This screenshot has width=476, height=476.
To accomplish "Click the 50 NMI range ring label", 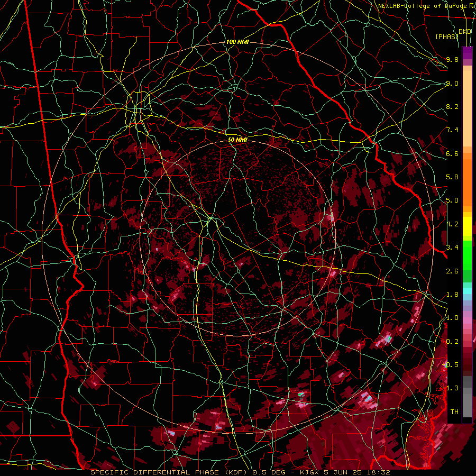I will [x=237, y=140].
